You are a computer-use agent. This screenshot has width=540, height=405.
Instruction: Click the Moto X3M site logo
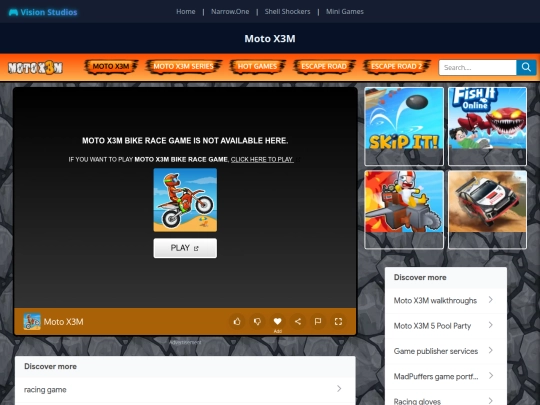pyautogui.click(x=35, y=68)
